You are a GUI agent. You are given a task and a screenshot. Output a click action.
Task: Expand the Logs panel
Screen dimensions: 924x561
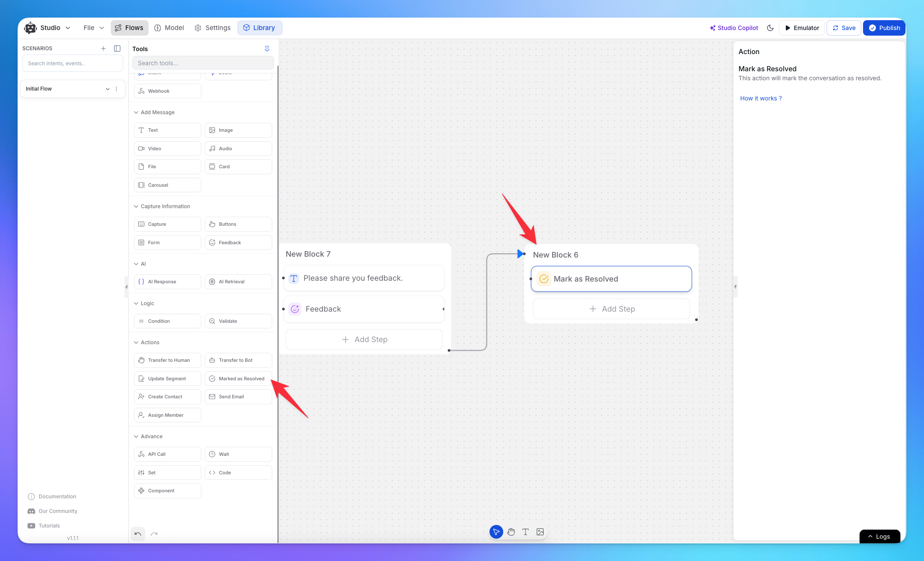pyautogui.click(x=879, y=537)
